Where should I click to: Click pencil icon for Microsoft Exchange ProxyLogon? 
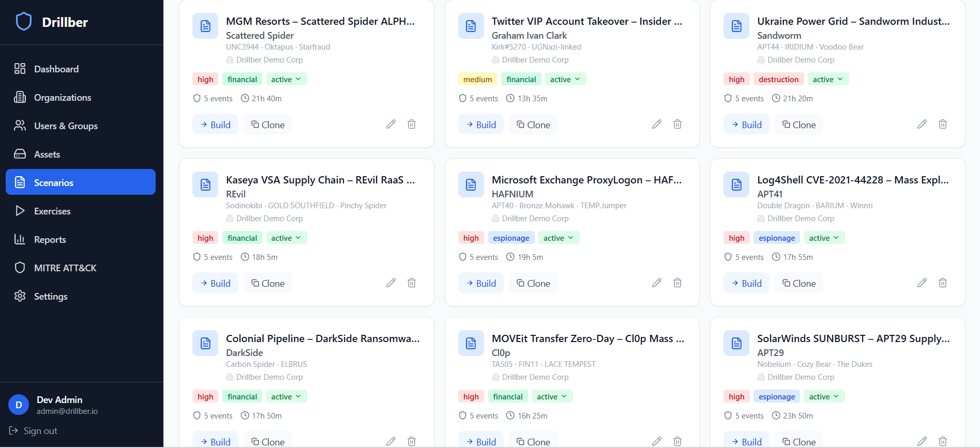click(x=657, y=283)
